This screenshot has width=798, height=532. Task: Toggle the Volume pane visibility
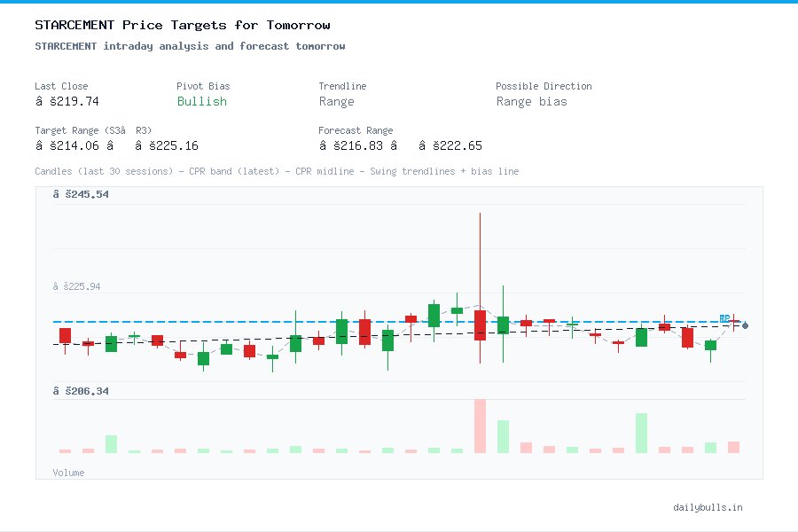[x=68, y=473]
